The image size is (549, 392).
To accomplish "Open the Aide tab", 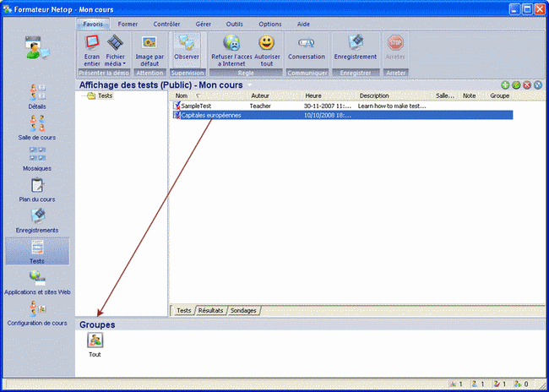I will [303, 24].
